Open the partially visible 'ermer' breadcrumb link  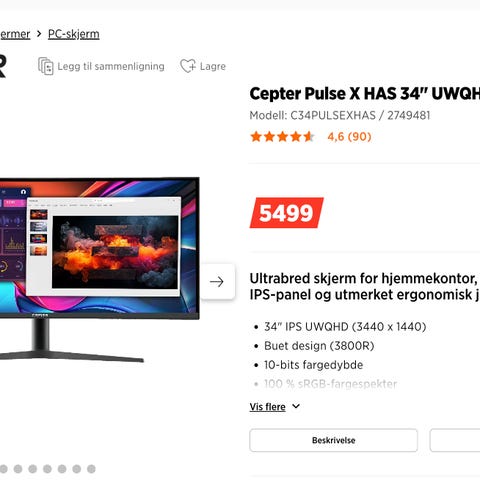(x=15, y=34)
